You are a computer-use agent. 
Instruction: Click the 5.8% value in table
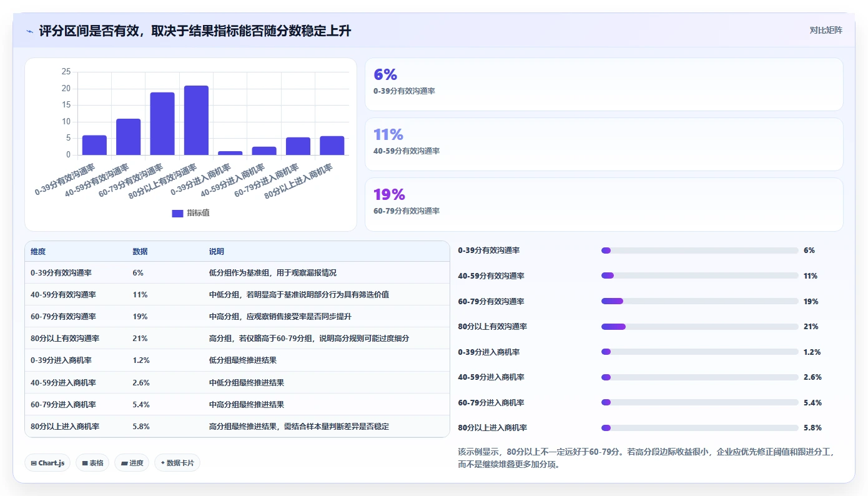click(x=141, y=427)
